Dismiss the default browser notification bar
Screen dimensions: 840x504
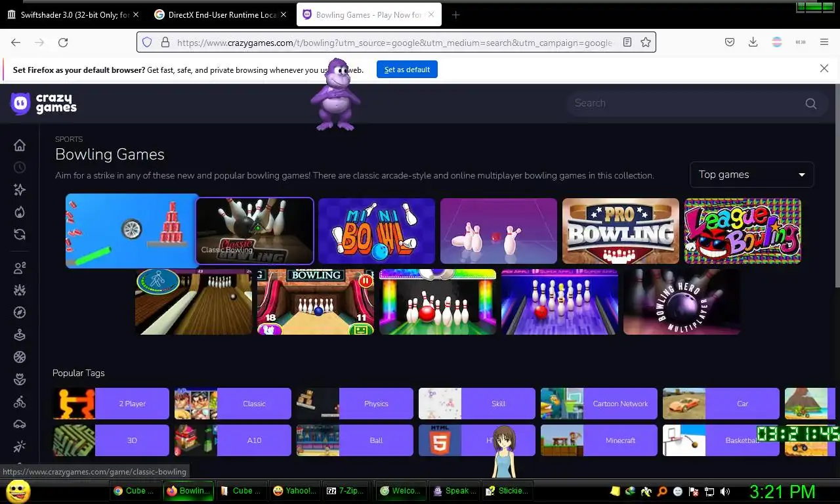point(824,68)
